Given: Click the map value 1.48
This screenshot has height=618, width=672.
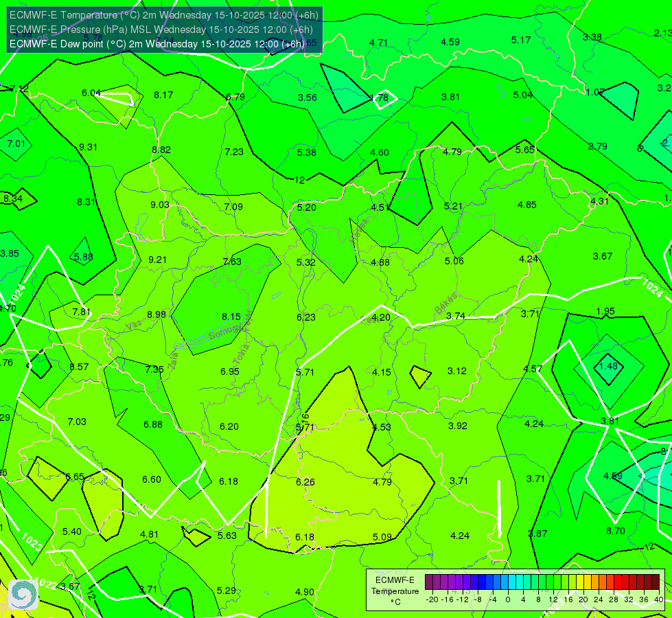Looking at the screenshot, I should [608, 366].
